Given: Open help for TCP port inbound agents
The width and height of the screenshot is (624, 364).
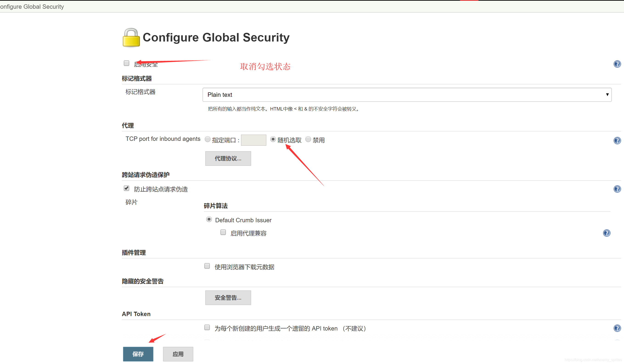Looking at the screenshot, I should coord(617,141).
